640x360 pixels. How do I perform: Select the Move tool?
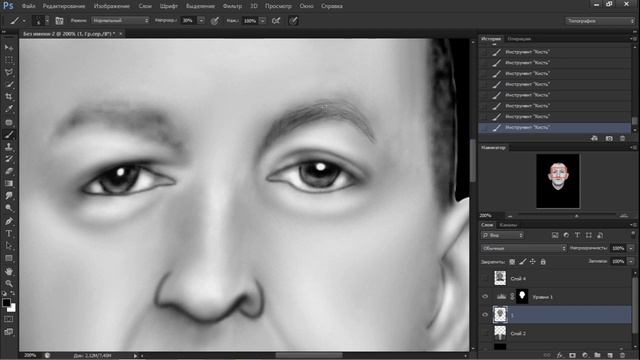click(x=9, y=48)
